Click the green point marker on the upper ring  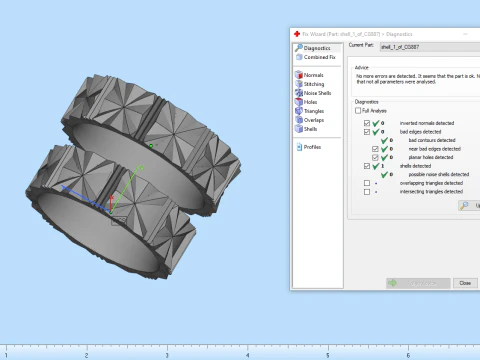(151, 146)
